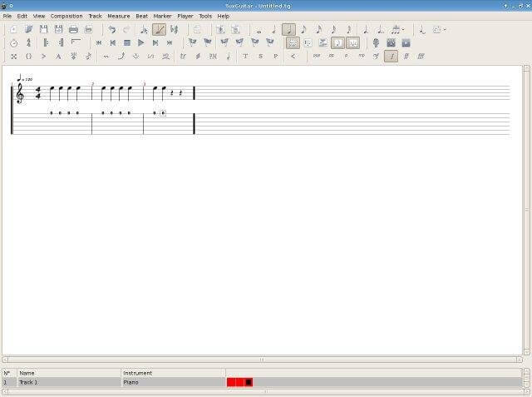Select Track 1 row name
Screen dimensions: 532x397
click(28, 382)
